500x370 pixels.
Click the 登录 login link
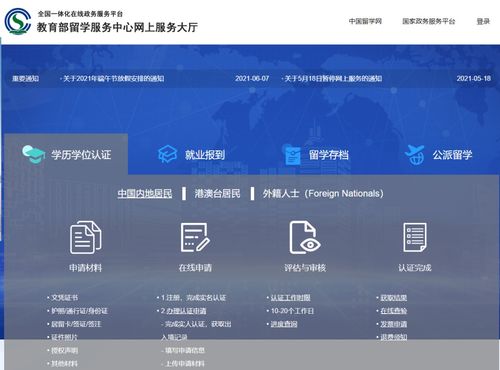(x=483, y=21)
